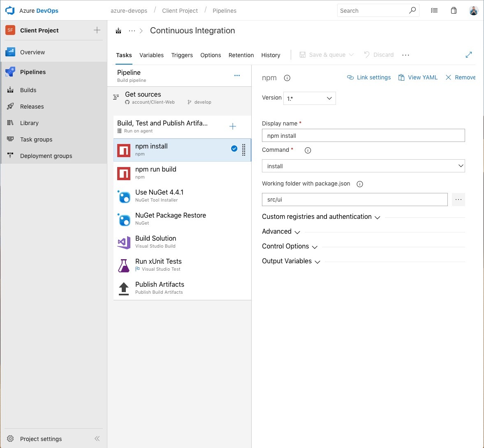Switch to the Options tab
Image resolution: width=484 pixels, height=448 pixels.
point(211,55)
